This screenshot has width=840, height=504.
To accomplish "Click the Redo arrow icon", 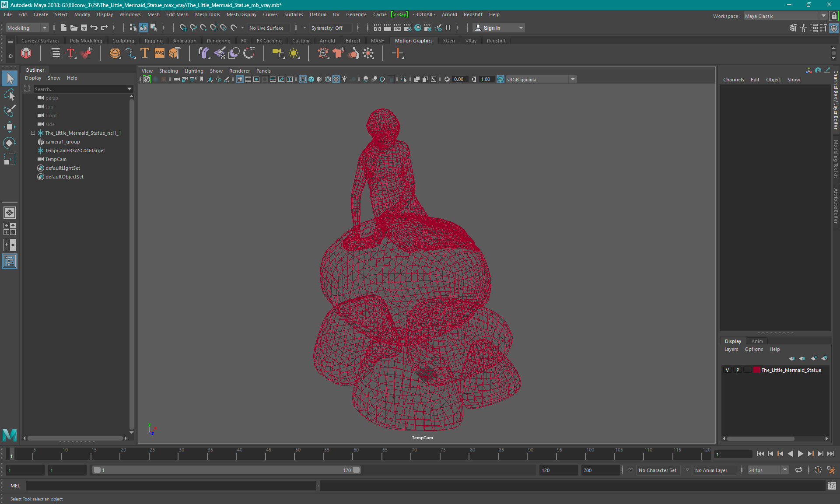I will pos(104,28).
